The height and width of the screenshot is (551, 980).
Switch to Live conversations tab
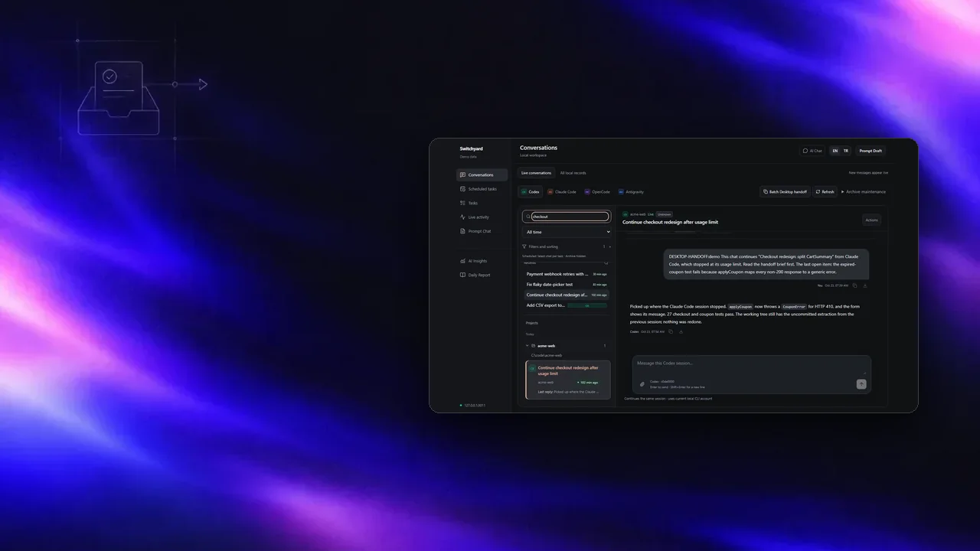click(x=537, y=173)
